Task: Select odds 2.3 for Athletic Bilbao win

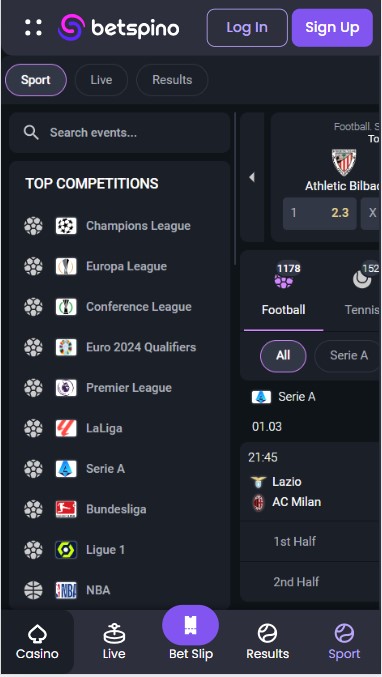Action: [x=320, y=213]
